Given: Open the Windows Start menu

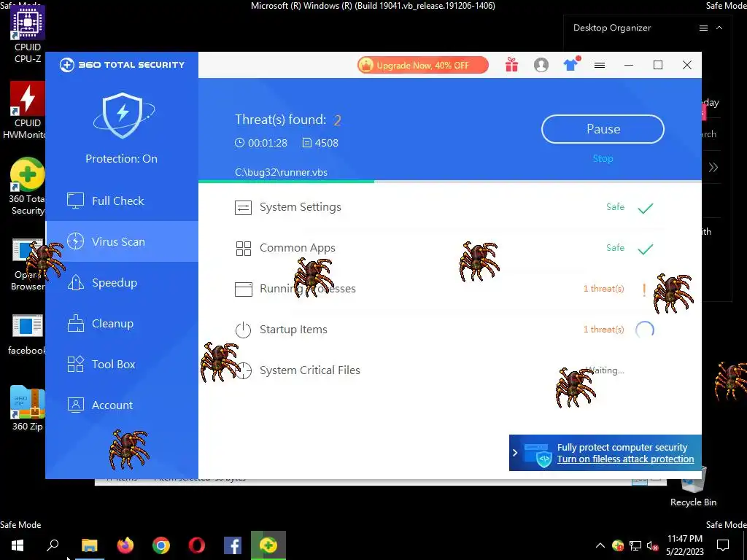Looking at the screenshot, I should click(x=18, y=545).
